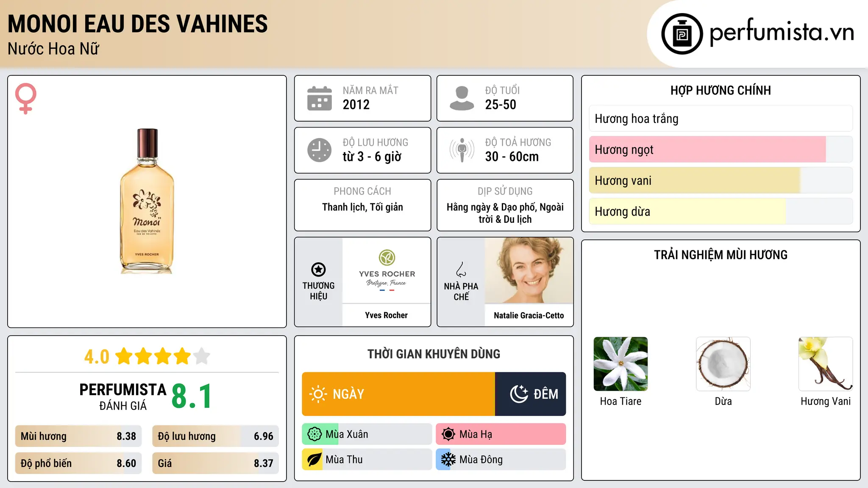Open the Monoi perfume bottle image

point(147,201)
